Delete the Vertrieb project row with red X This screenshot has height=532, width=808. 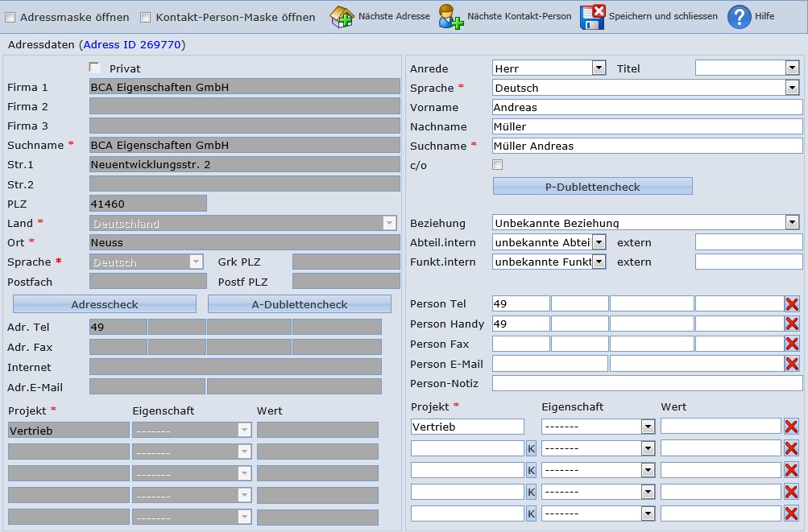pos(791,427)
